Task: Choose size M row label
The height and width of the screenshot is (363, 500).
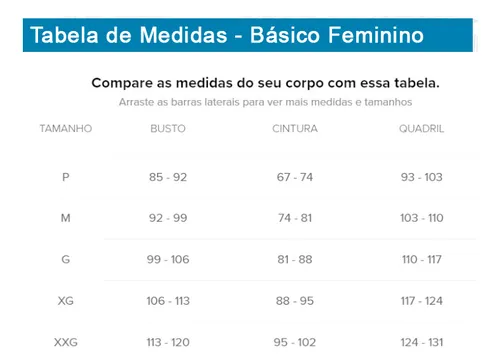Action: coord(66,218)
